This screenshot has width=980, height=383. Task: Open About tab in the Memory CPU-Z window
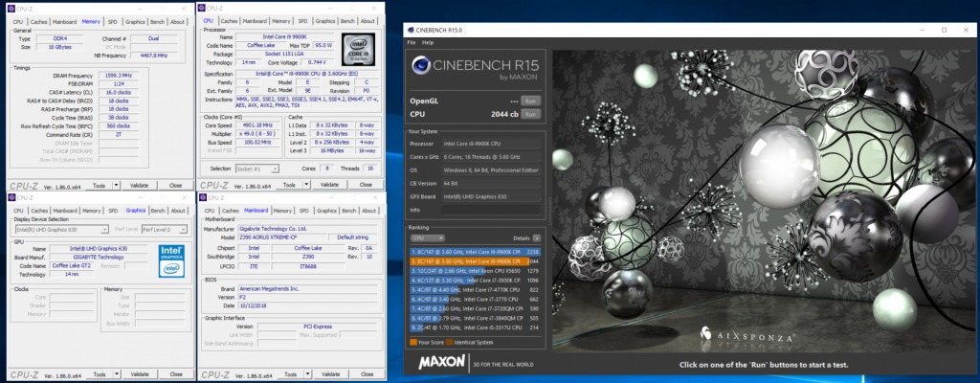(177, 22)
